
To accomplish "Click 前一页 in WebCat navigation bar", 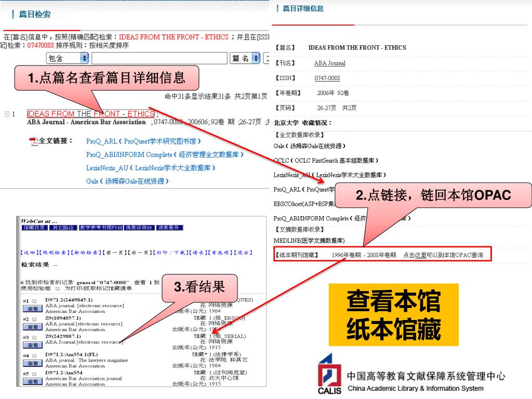I will pos(114,253).
